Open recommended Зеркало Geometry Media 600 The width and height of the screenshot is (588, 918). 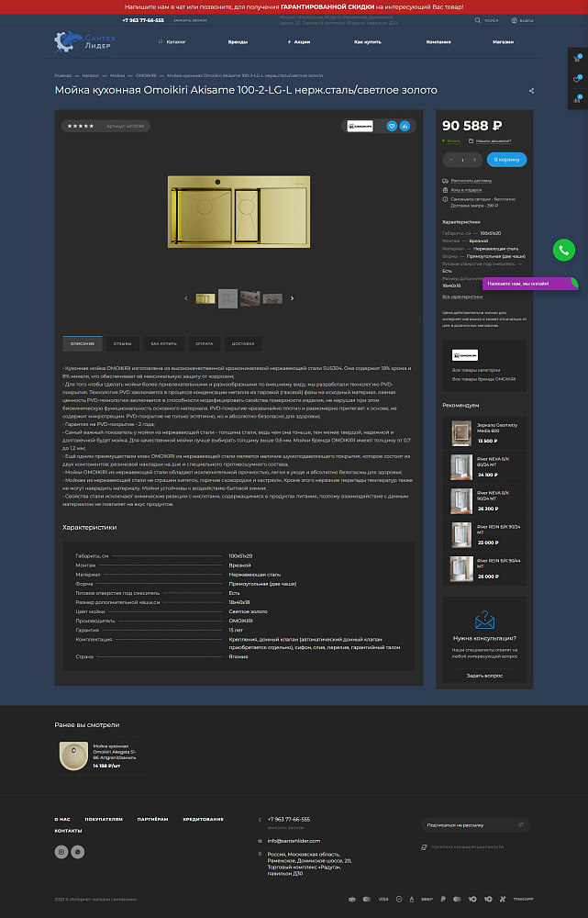[484, 433]
